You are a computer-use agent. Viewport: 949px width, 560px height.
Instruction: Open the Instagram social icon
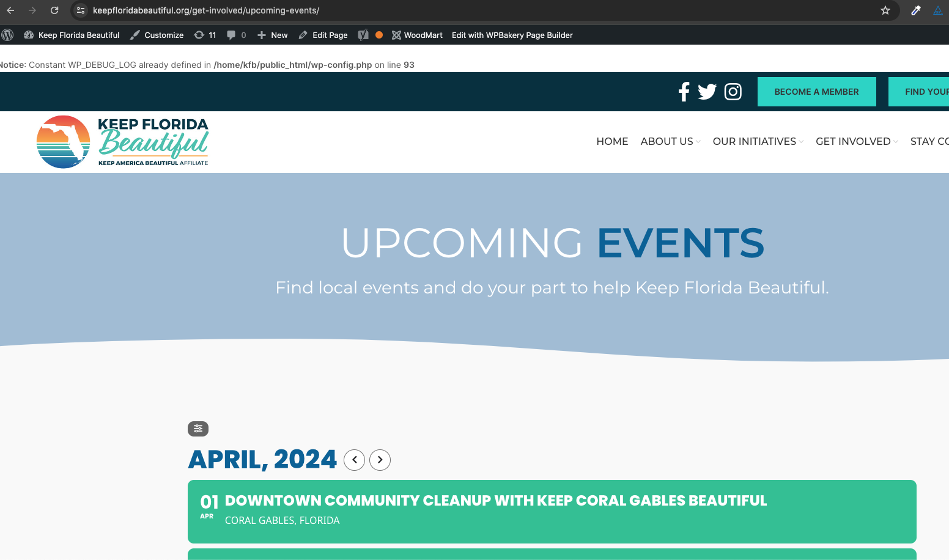click(733, 92)
